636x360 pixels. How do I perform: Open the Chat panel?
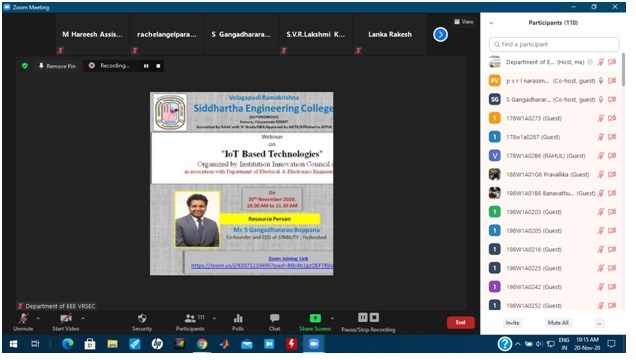click(275, 322)
